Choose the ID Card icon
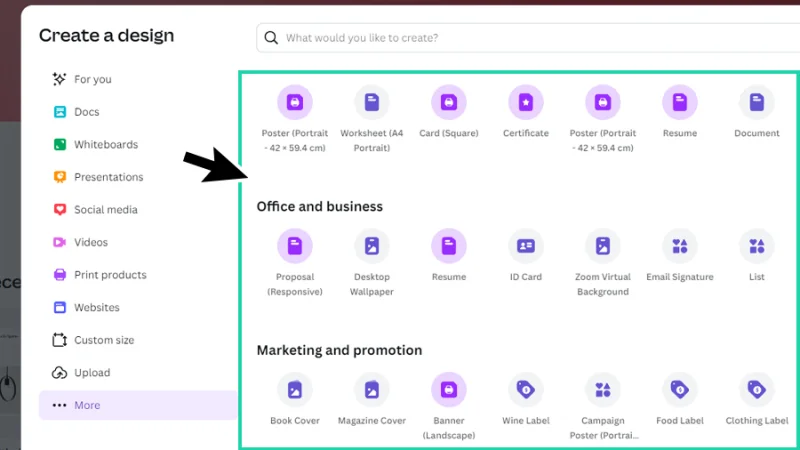 pos(526,246)
